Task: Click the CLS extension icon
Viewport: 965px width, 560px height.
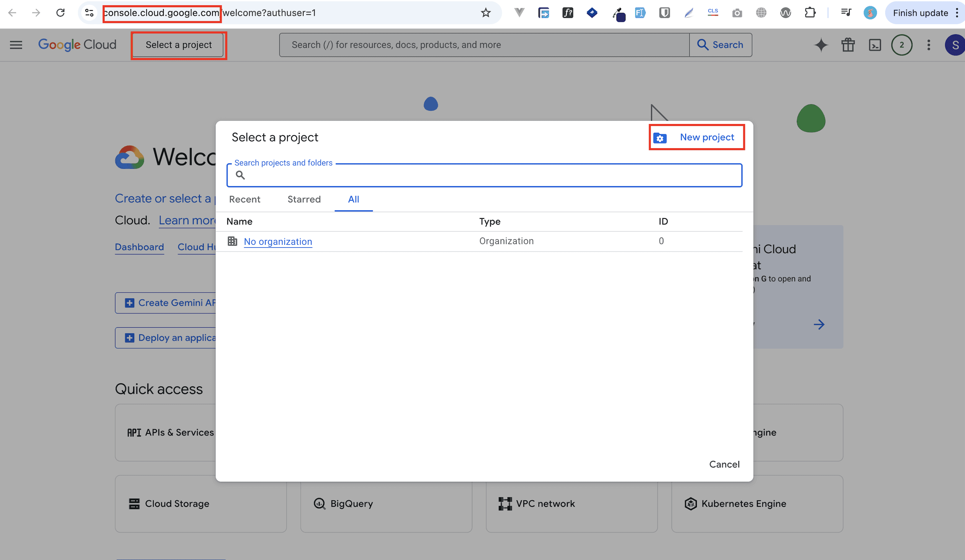Action: pos(713,13)
